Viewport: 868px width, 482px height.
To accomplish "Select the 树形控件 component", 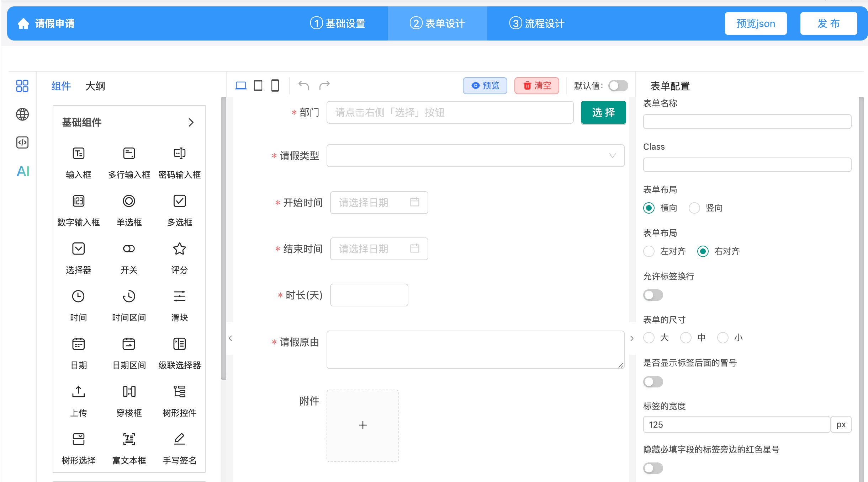I will [180, 401].
